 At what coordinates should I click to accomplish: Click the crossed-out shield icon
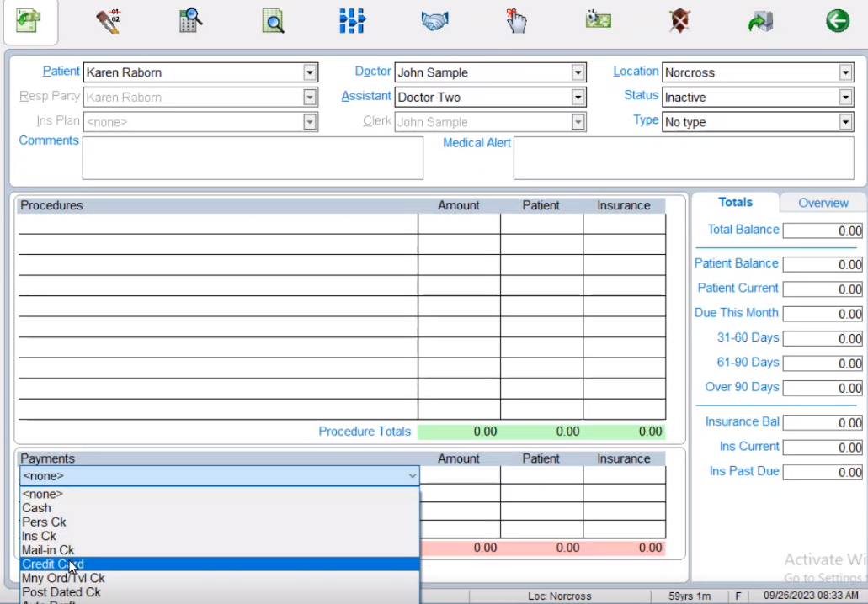click(679, 22)
